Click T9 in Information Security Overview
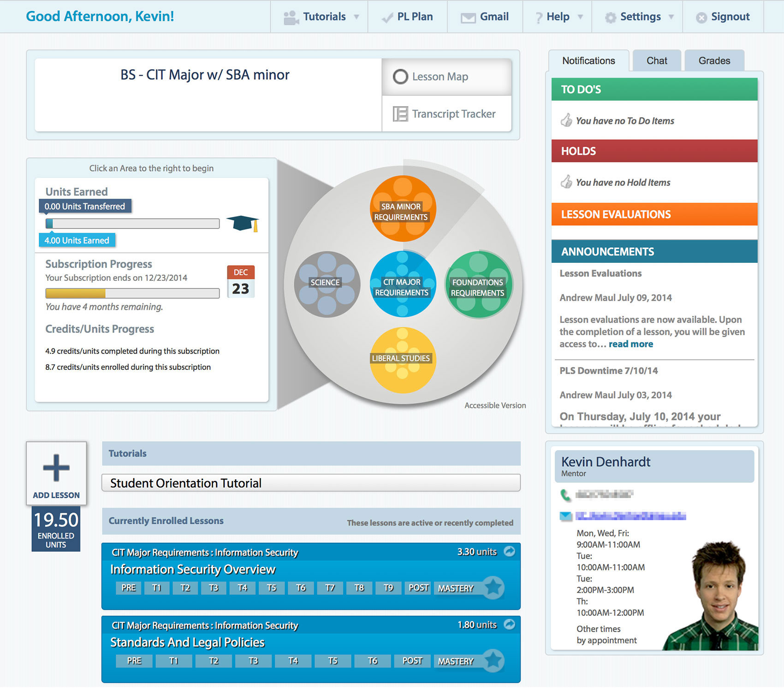Image resolution: width=784 pixels, height=688 pixels. 388,588
